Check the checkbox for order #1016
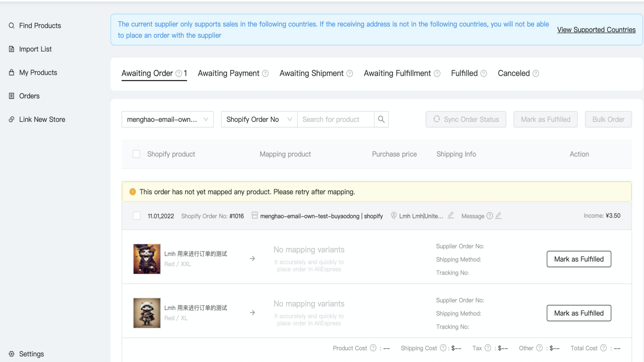The image size is (644, 362). (x=136, y=216)
